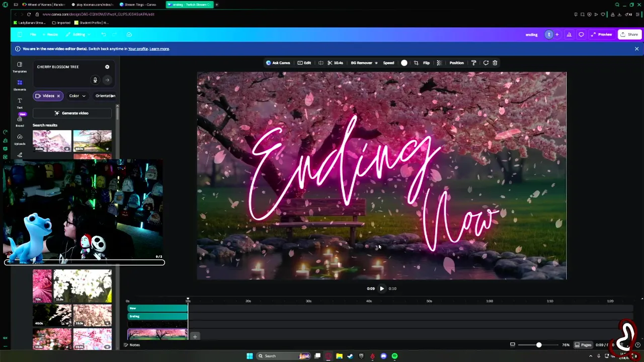Click Ask Canva in toolbar
The image size is (644, 362).
[x=278, y=63]
